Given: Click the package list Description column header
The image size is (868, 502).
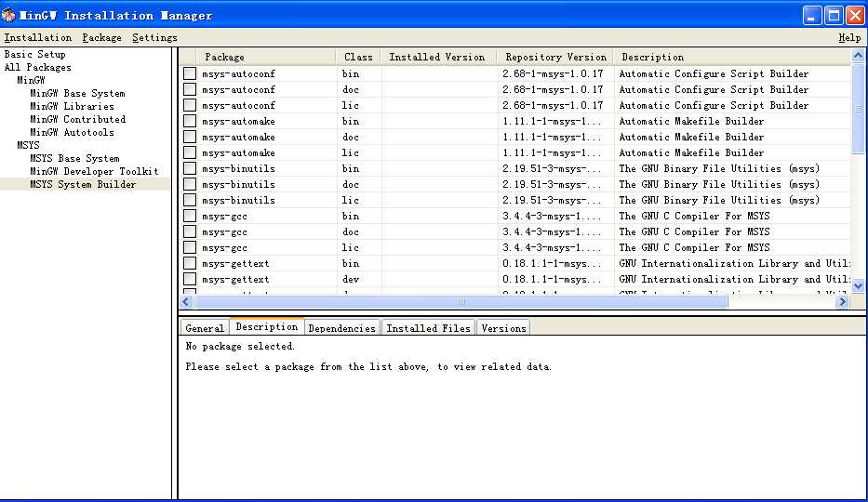Looking at the screenshot, I should [x=732, y=57].
